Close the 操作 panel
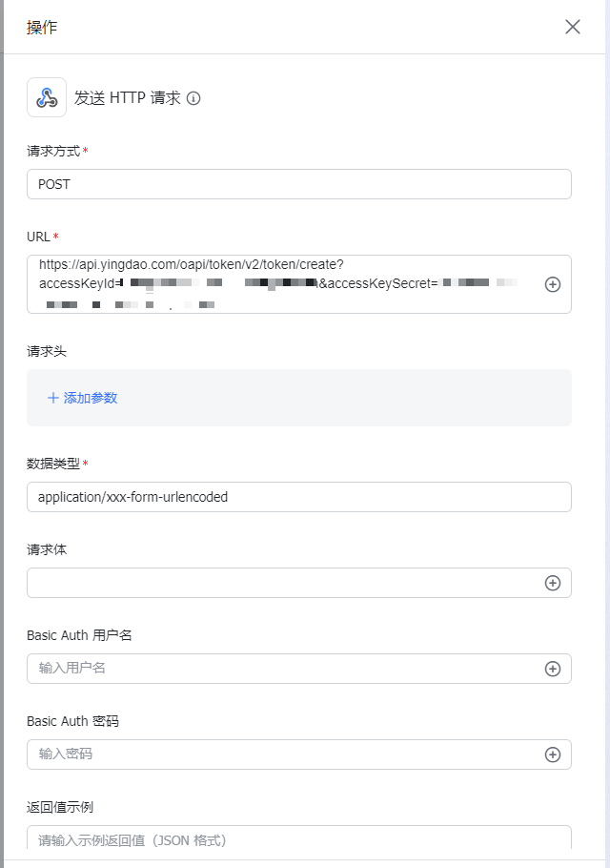 point(573,27)
